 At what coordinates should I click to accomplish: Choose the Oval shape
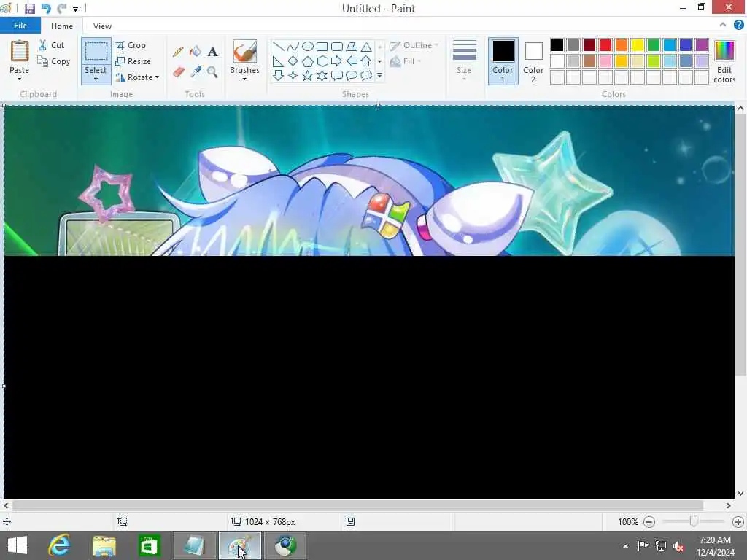point(308,46)
